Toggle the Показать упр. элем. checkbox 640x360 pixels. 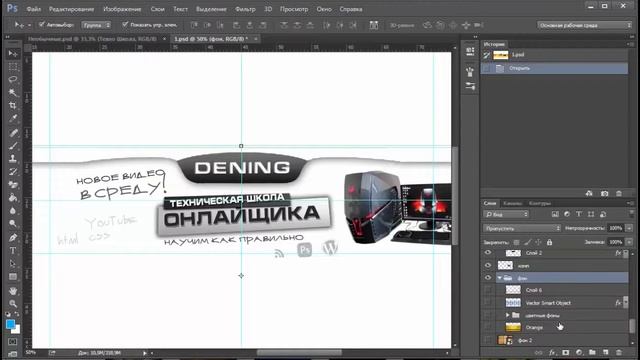coord(125,24)
